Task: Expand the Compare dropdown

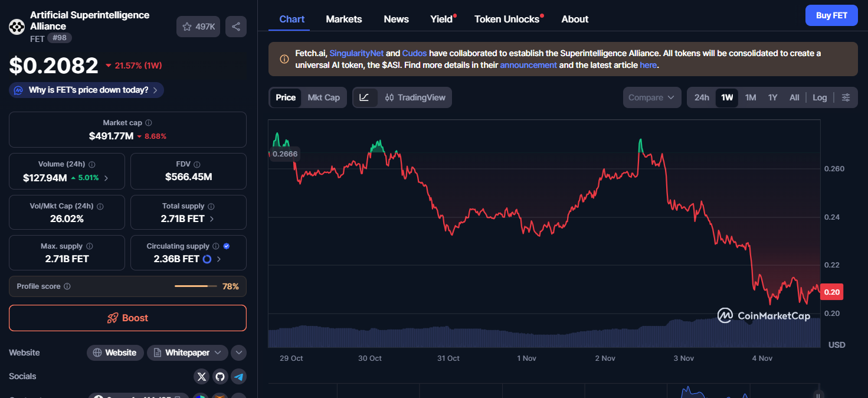Action: point(651,97)
